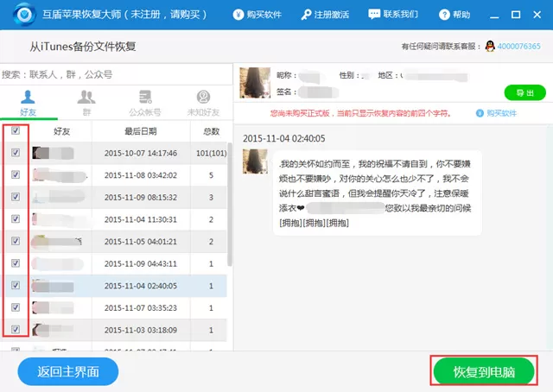The height and width of the screenshot is (392, 553).
Task: Click 恢复到电脑 button
Action: coord(484,371)
